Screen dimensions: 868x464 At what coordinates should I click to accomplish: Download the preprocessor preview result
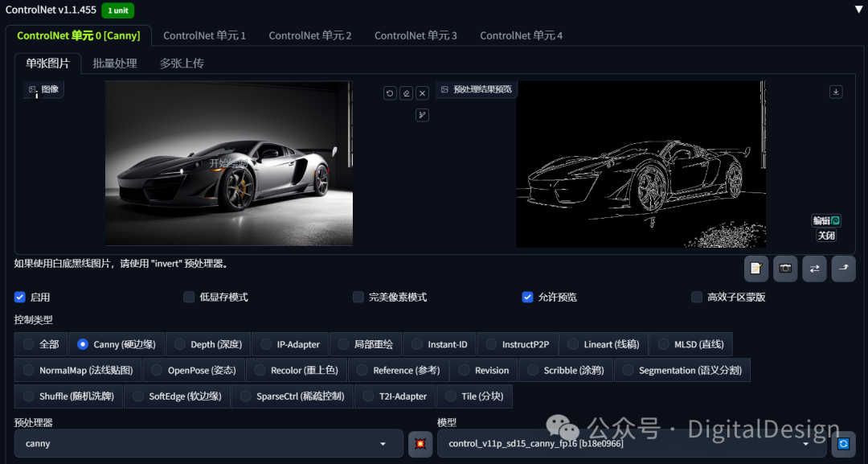click(836, 92)
